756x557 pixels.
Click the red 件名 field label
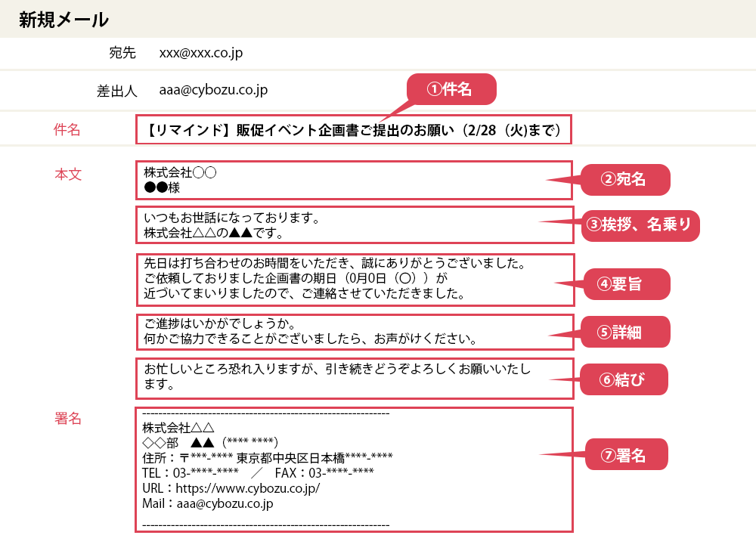(68, 128)
